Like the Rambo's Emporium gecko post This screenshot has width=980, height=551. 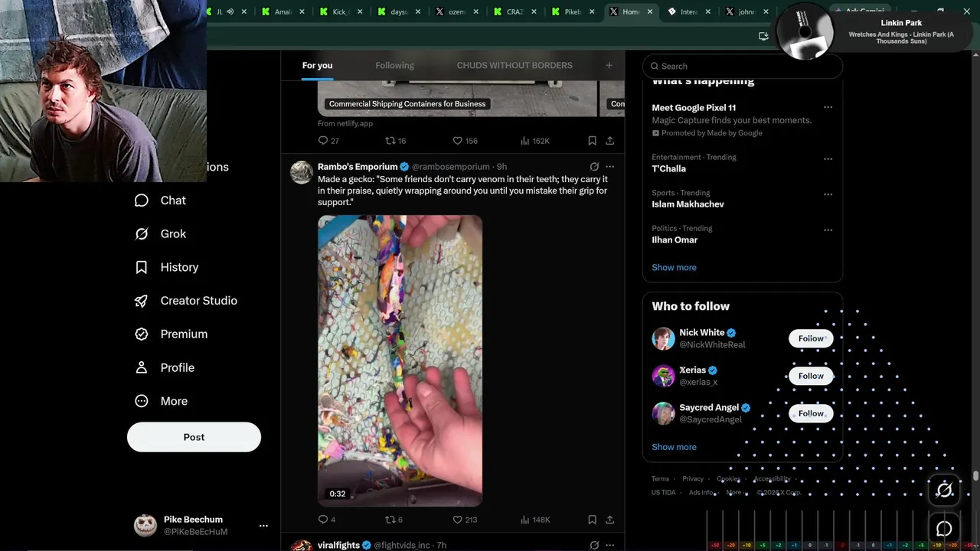[x=458, y=520]
